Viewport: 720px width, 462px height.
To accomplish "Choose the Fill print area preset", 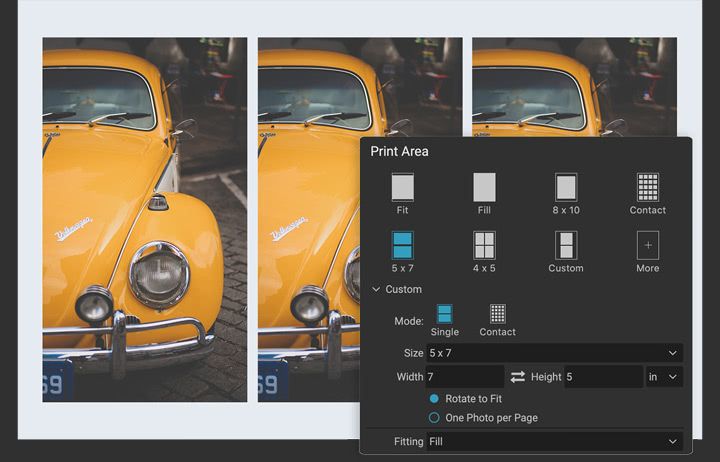I will point(484,193).
